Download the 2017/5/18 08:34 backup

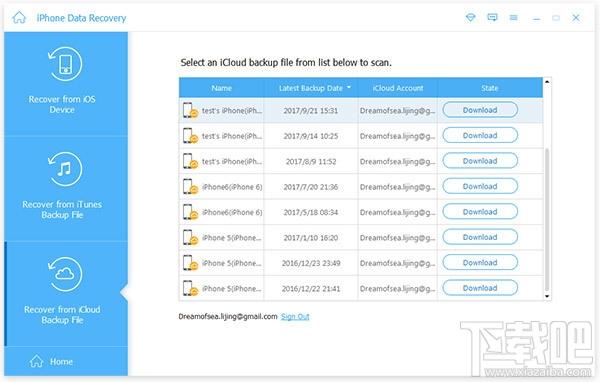(480, 212)
